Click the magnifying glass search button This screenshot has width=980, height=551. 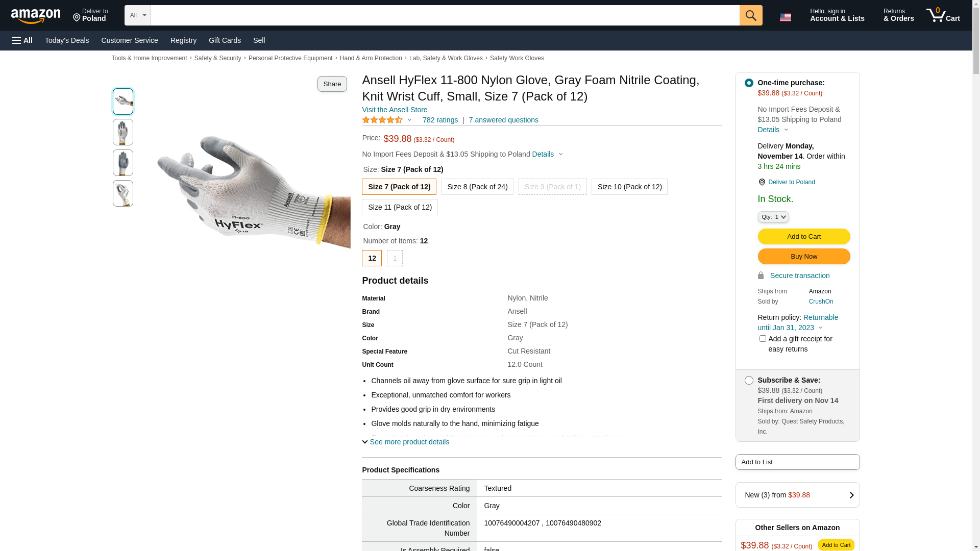pyautogui.click(x=750, y=15)
